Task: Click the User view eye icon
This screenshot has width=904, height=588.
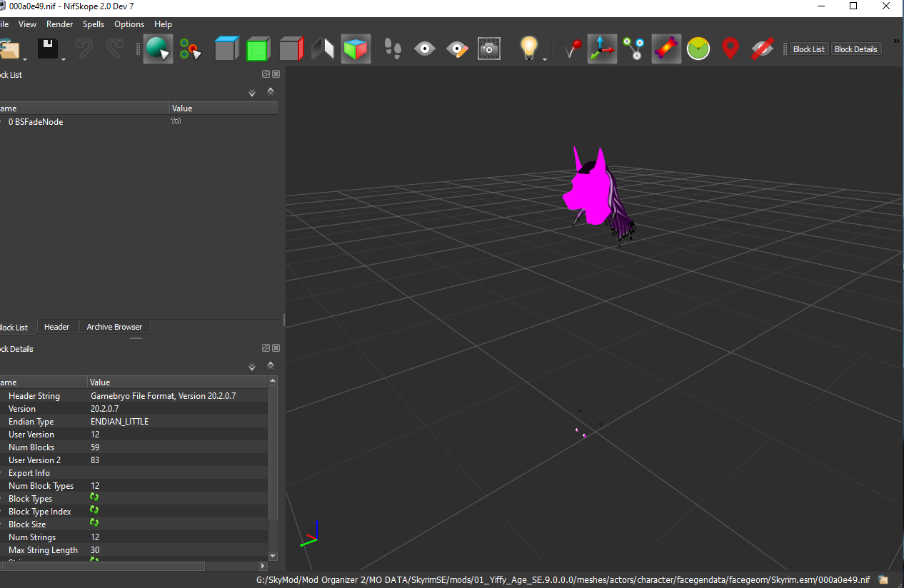Action: (x=425, y=49)
